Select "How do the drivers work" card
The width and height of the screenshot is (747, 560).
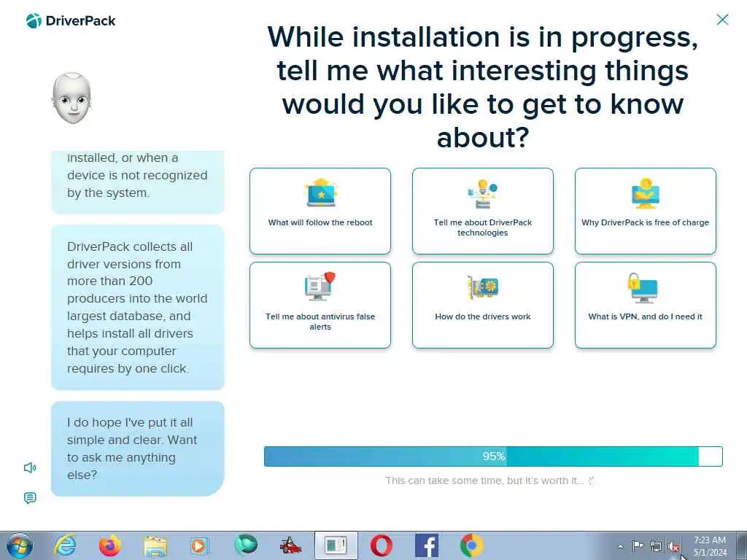click(x=483, y=305)
